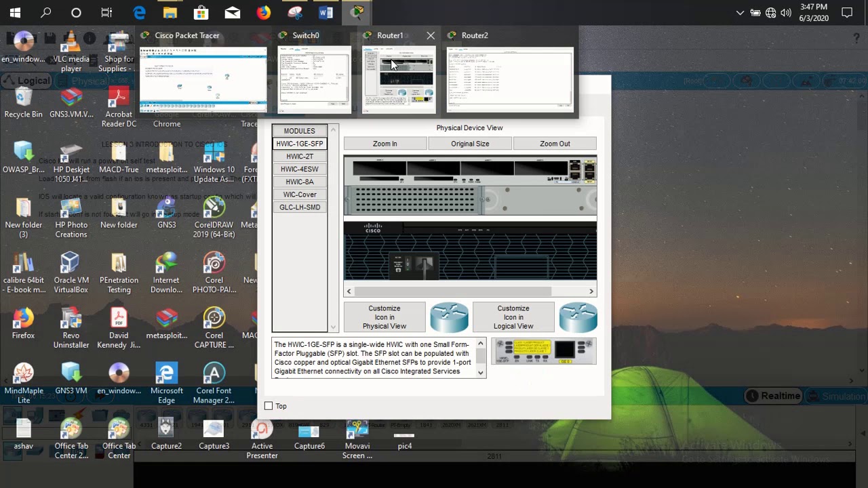Viewport: 868px width, 488px height.
Task: Open MindMaple Lite desktop icon
Action: point(23,384)
